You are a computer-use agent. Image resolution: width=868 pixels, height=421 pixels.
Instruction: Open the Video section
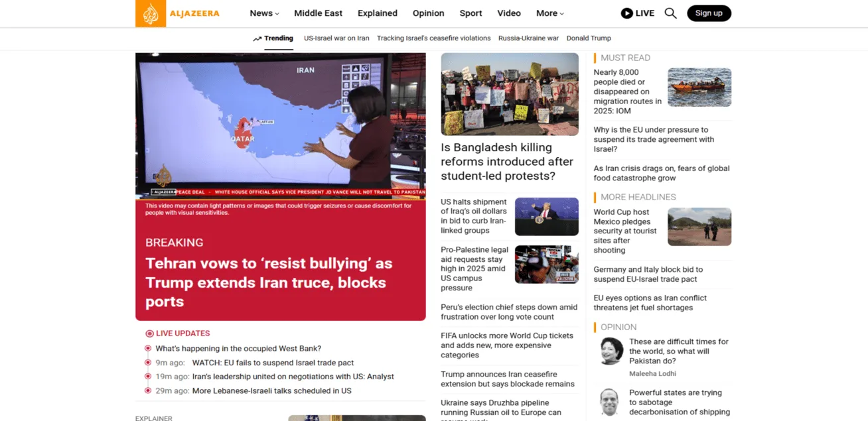tap(509, 13)
